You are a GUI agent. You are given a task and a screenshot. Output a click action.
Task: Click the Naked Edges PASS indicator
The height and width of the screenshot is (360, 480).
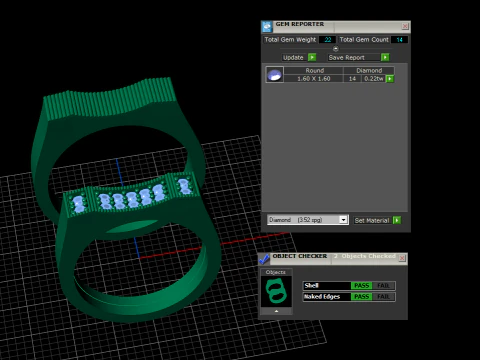click(x=361, y=297)
